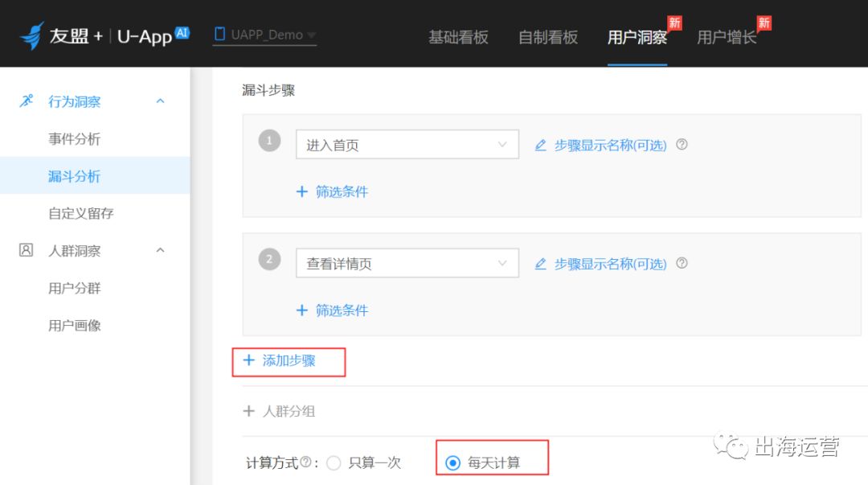Click plus icon for 人群分组
This screenshot has height=485, width=868.
coord(249,411)
